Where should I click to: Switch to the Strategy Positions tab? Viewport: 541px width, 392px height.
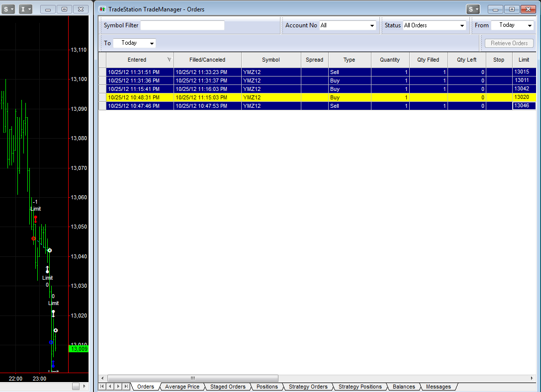tap(360, 387)
